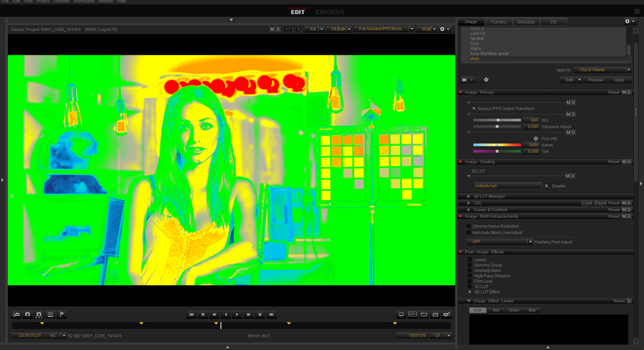Click the crosshair icon beside minus button
This screenshot has width=644, height=350.
pyautogui.click(x=486, y=80)
